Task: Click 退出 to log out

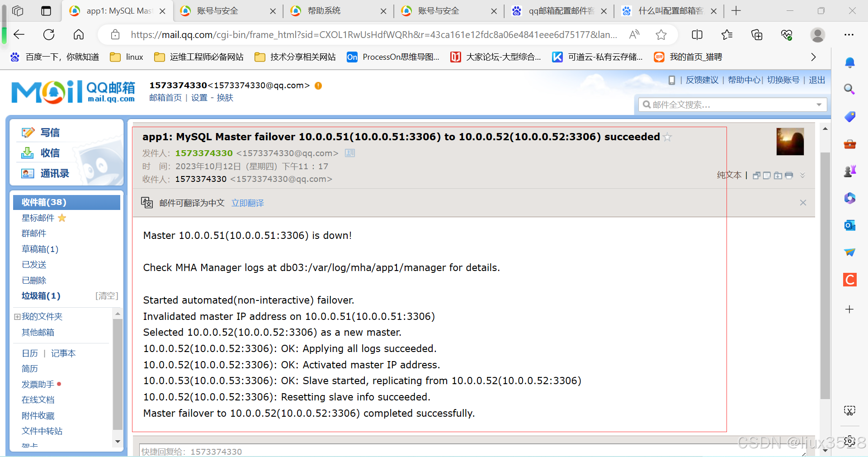Action: pos(817,80)
